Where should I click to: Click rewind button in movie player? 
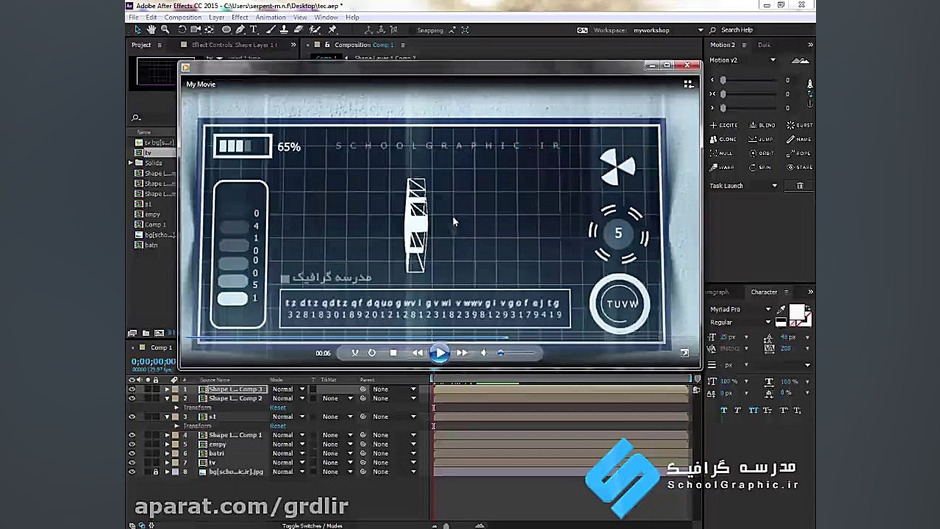click(417, 353)
